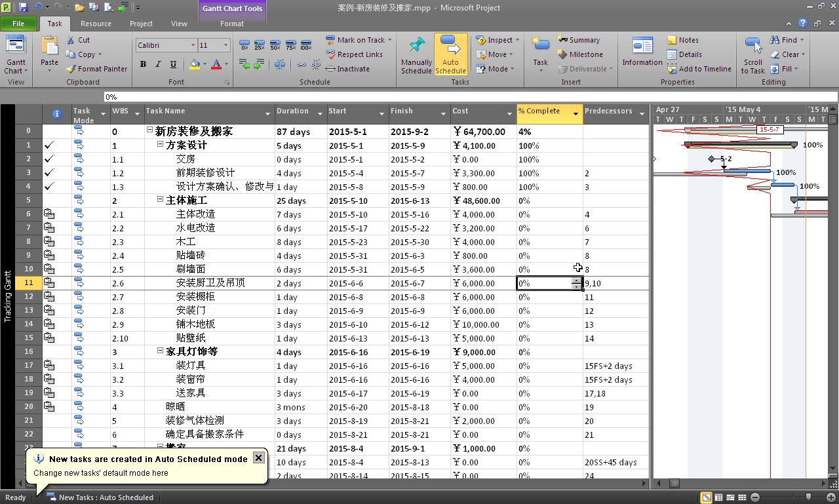Close the Auto Scheduled mode notification

(259, 457)
